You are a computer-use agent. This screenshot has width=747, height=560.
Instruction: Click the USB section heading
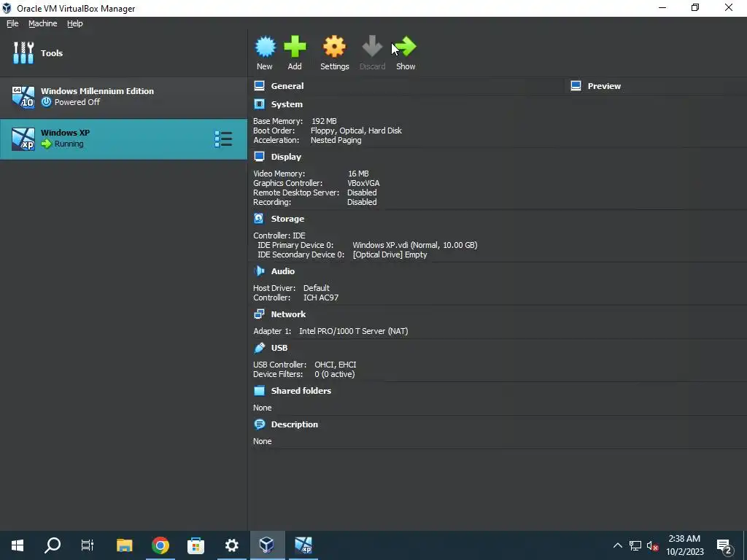279,348
